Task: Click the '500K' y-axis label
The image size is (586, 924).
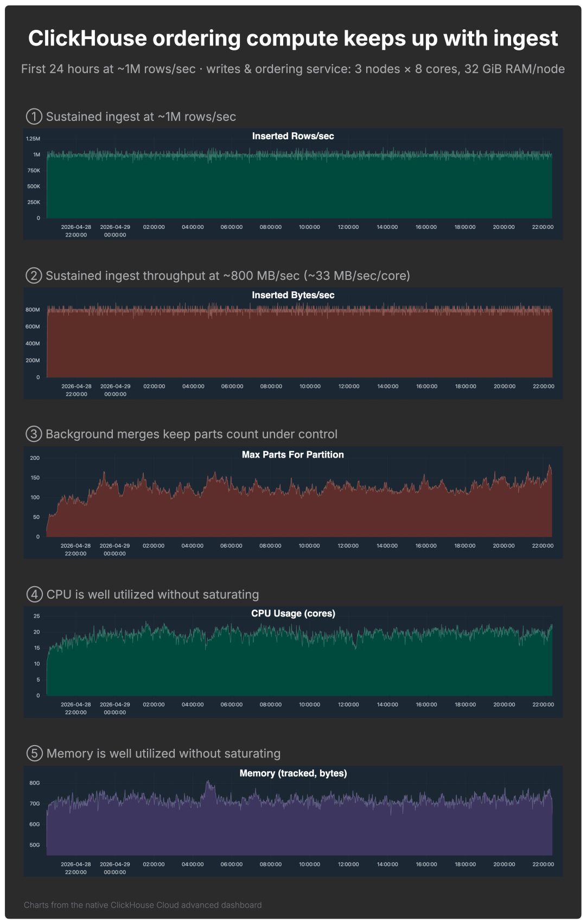Action: tap(34, 186)
